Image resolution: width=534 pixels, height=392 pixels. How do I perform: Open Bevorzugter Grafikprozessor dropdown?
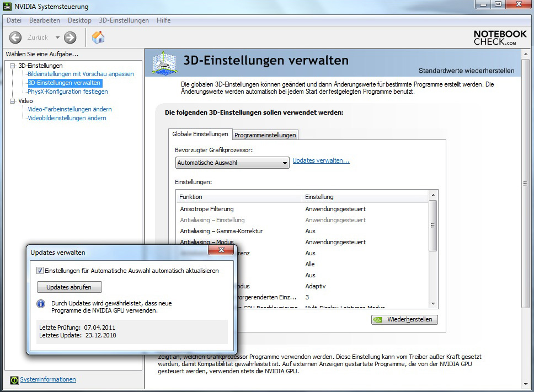(x=232, y=163)
